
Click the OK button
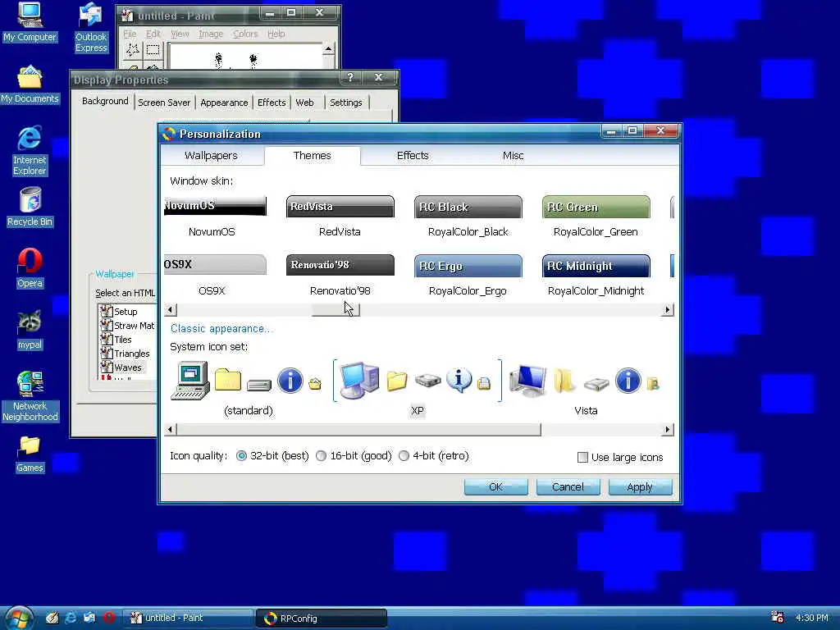[x=496, y=487]
